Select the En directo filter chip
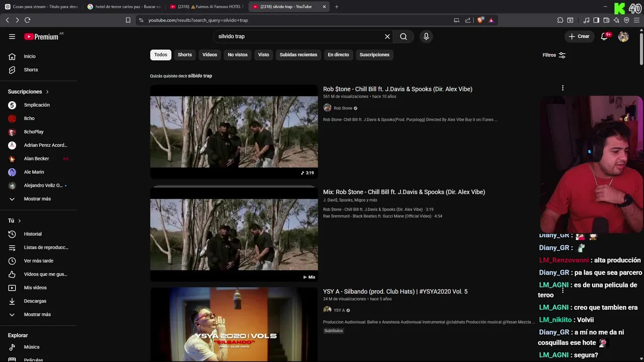The image size is (644, 362). 338,54
